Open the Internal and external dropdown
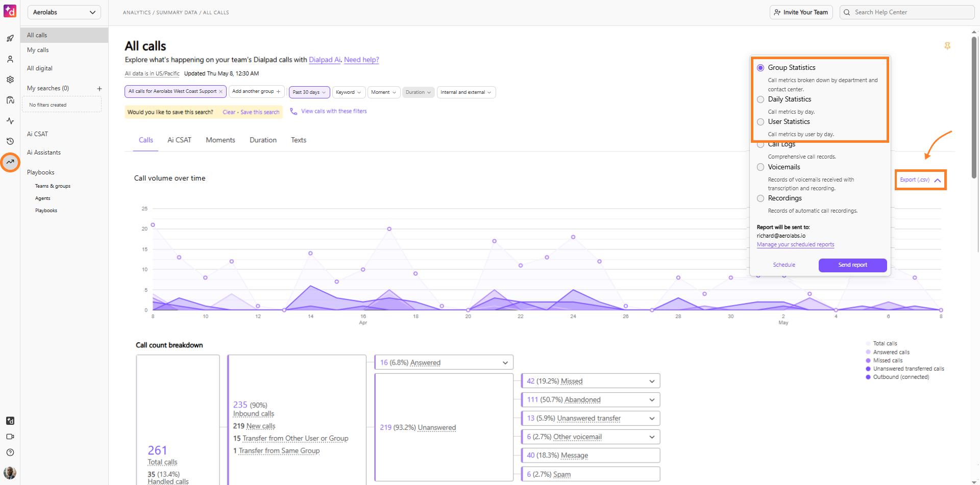 (x=466, y=92)
